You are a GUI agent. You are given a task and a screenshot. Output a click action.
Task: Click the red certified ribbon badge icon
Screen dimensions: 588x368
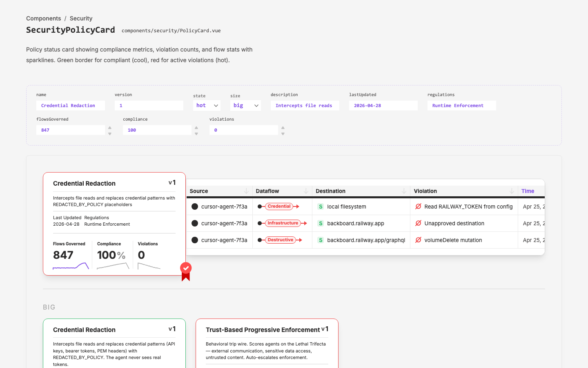click(x=186, y=272)
